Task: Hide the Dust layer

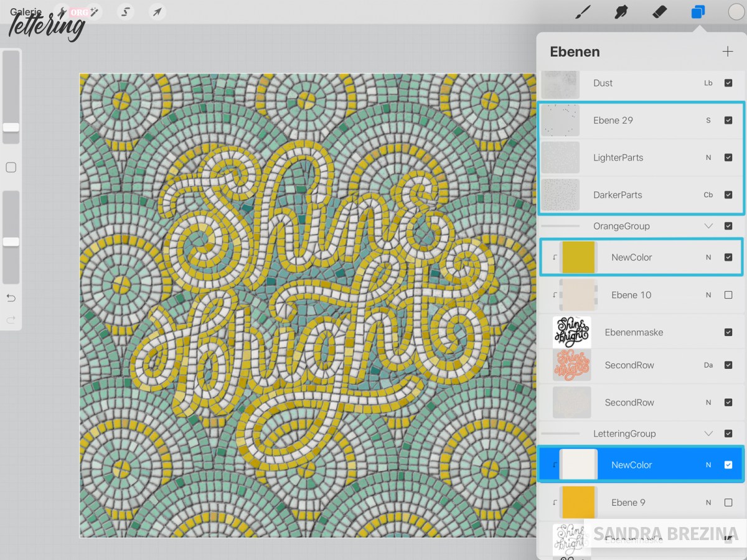Action: (728, 83)
